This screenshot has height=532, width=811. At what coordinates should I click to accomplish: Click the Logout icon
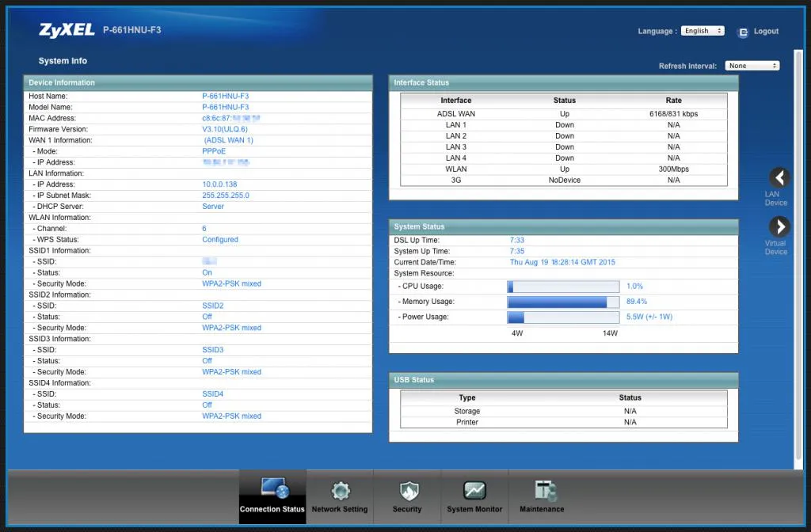743,32
